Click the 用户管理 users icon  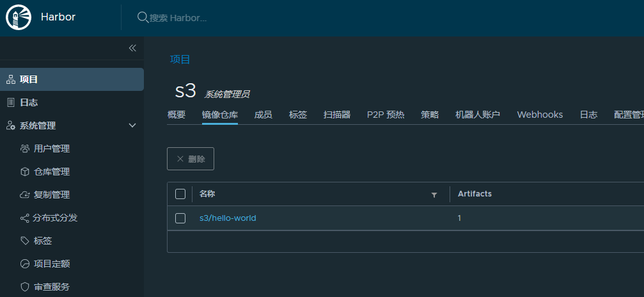pos(25,148)
